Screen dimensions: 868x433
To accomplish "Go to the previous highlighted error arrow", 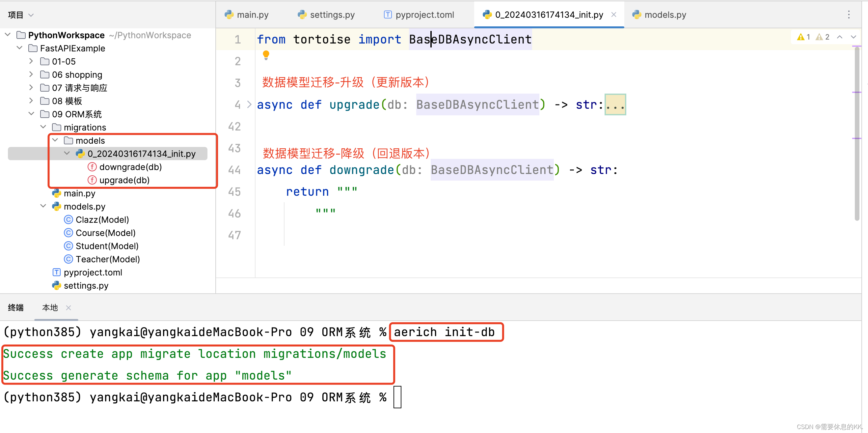I will 840,37.
